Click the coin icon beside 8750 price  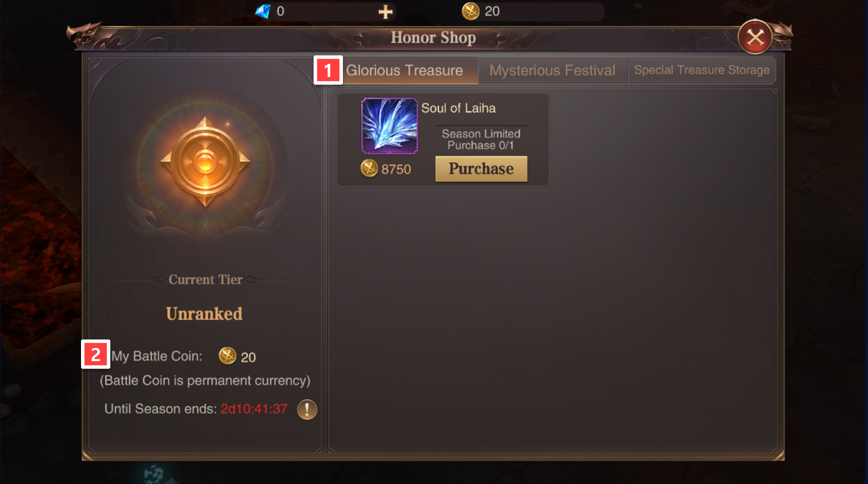369,168
